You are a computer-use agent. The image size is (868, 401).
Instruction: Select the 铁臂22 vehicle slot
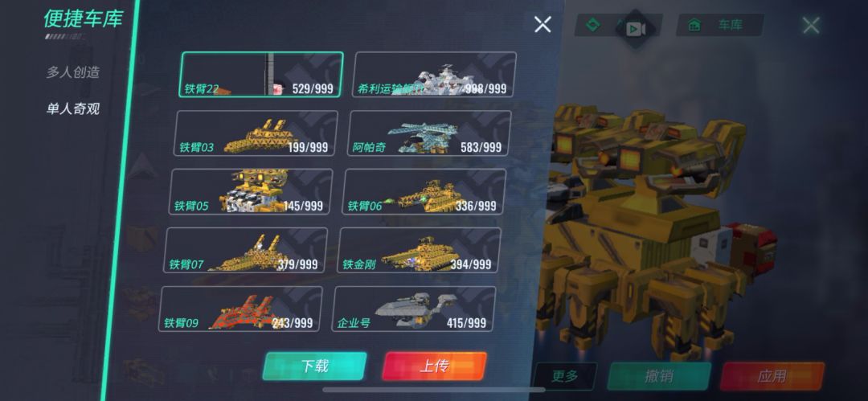pyautogui.click(x=260, y=75)
